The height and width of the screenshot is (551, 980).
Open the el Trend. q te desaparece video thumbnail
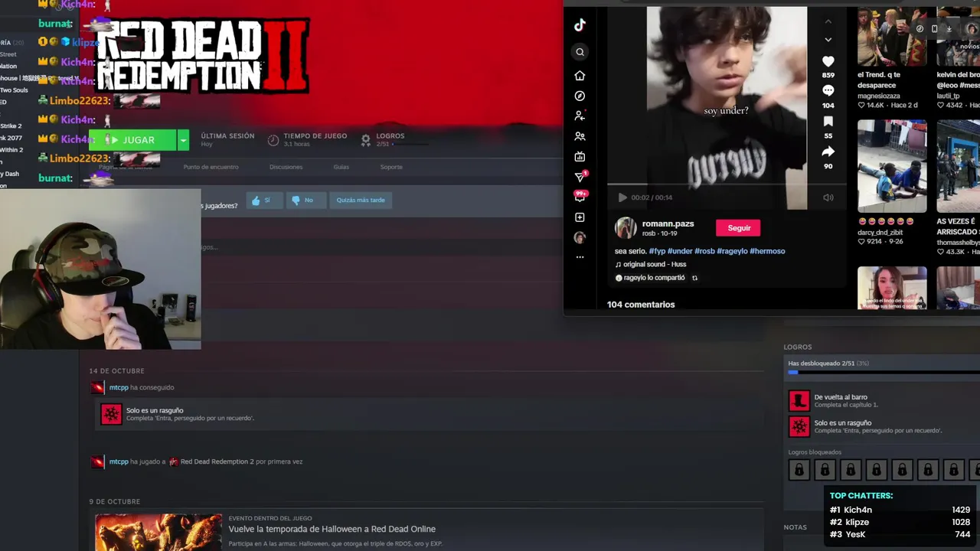pos(892,37)
